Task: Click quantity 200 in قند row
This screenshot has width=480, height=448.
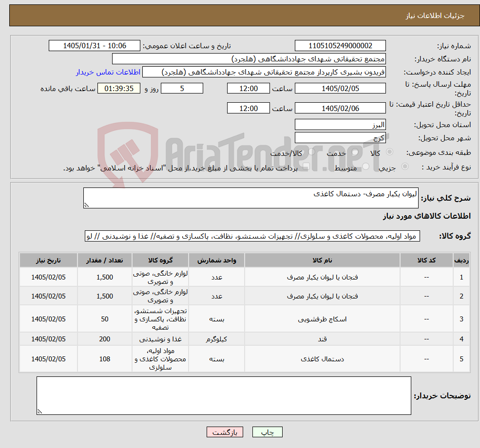Action: click(x=104, y=339)
